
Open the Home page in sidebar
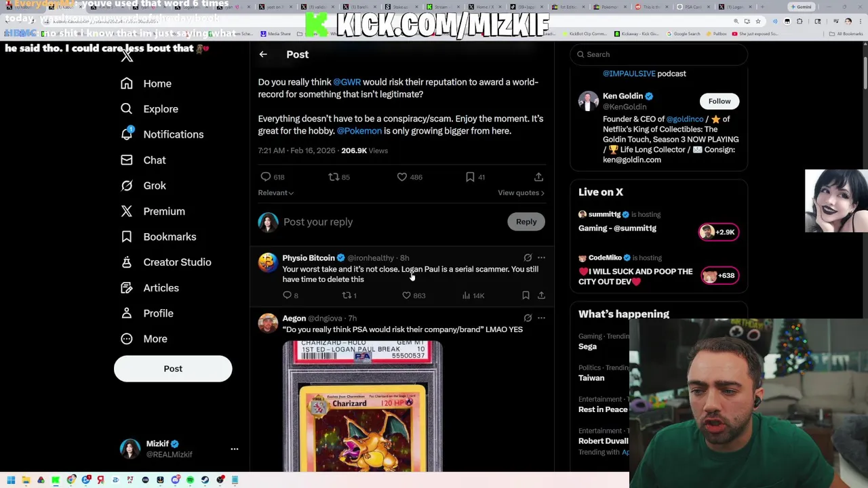(x=146, y=83)
